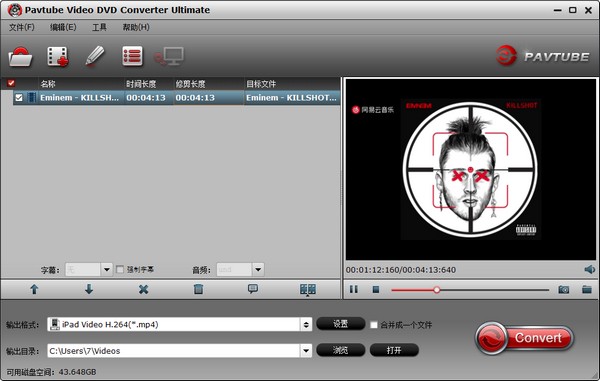600x381 pixels.
Task: Open the 工具 menu
Action: [99, 27]
